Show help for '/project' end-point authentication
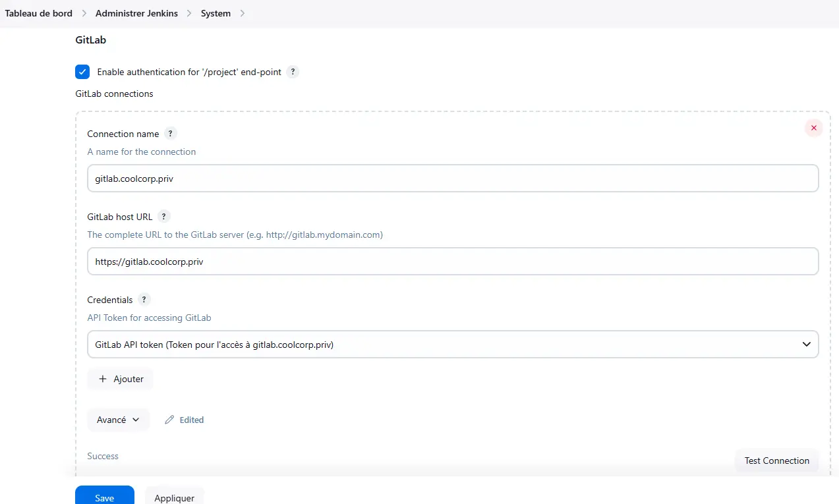This screenshot has height=504, width=839. pyautogui.click(x=293, y=72)
